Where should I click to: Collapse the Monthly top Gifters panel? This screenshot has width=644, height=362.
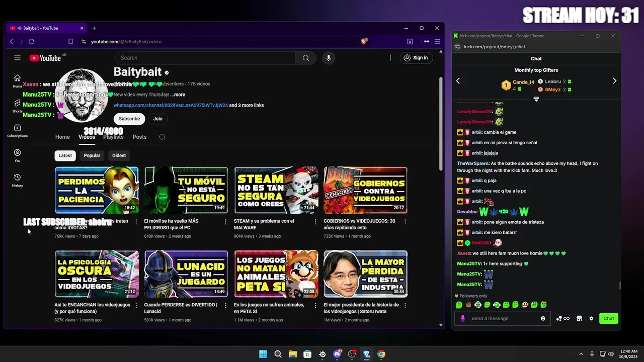(x=536, y=99)
